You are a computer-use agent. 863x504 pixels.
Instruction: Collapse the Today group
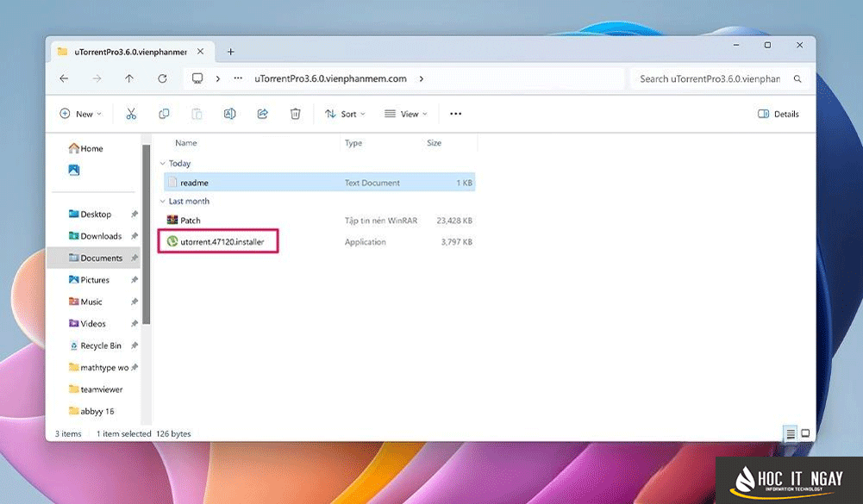pos(162,164)
